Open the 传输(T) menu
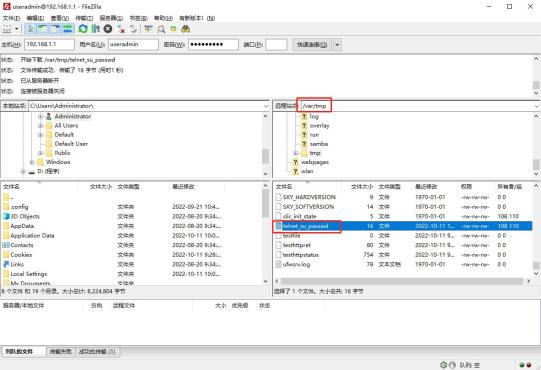 coord(84,18)
